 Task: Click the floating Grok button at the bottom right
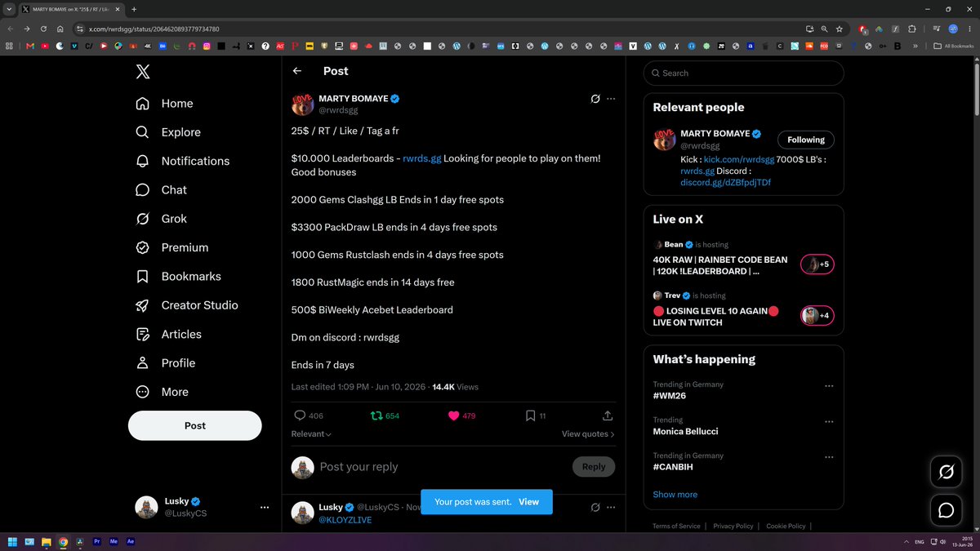click(x=947, y=471)
